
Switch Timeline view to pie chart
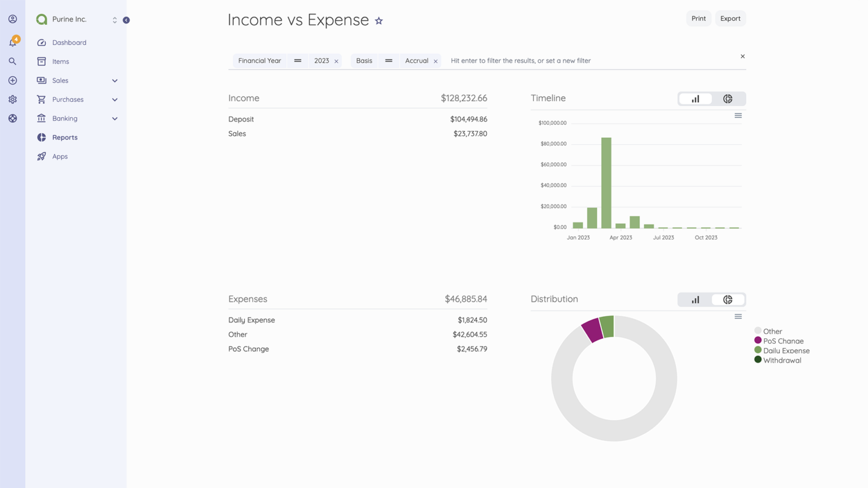(728, 98)
